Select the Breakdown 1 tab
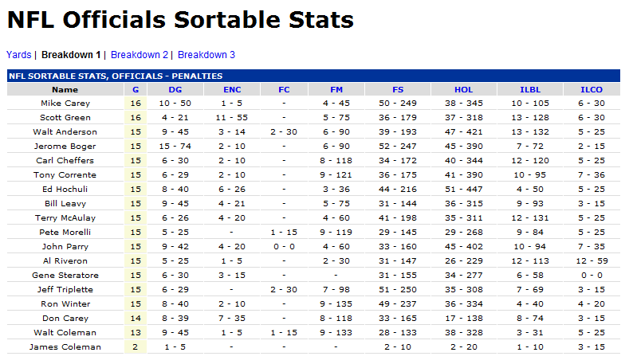The image size is (629, 364). pos(71,55)
